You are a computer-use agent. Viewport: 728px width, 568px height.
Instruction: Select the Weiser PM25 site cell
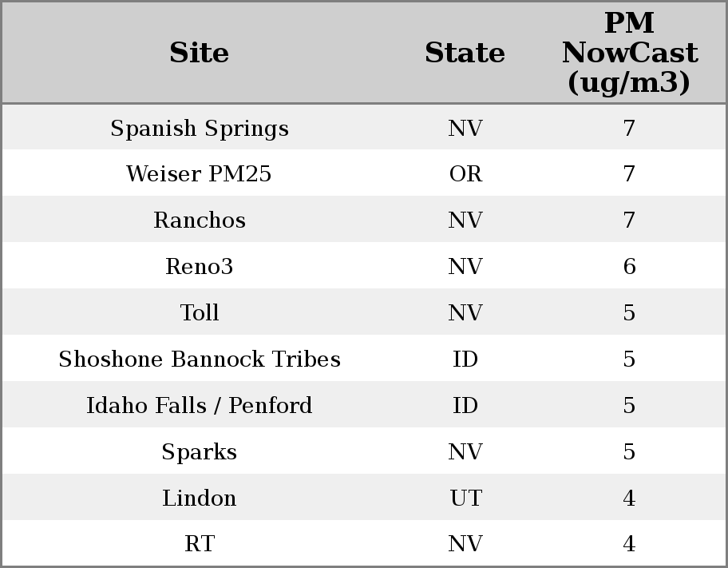(x=200, y=174)
